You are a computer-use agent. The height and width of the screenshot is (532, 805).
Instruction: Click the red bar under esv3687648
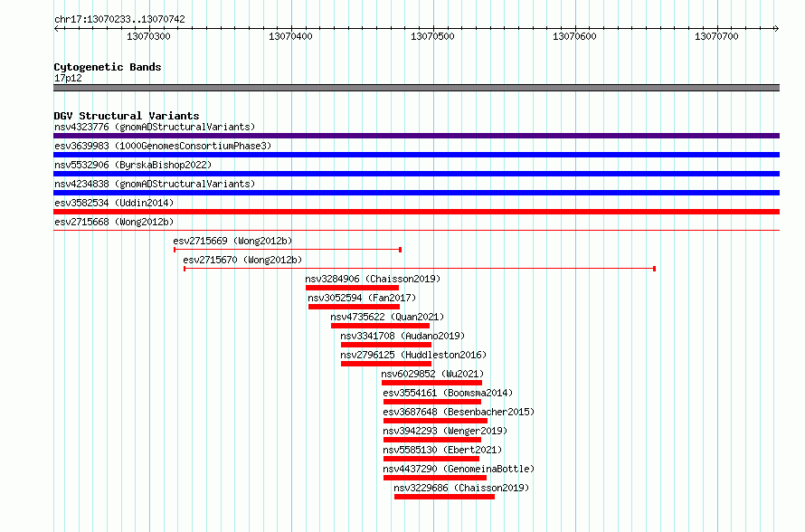point(435,421)
